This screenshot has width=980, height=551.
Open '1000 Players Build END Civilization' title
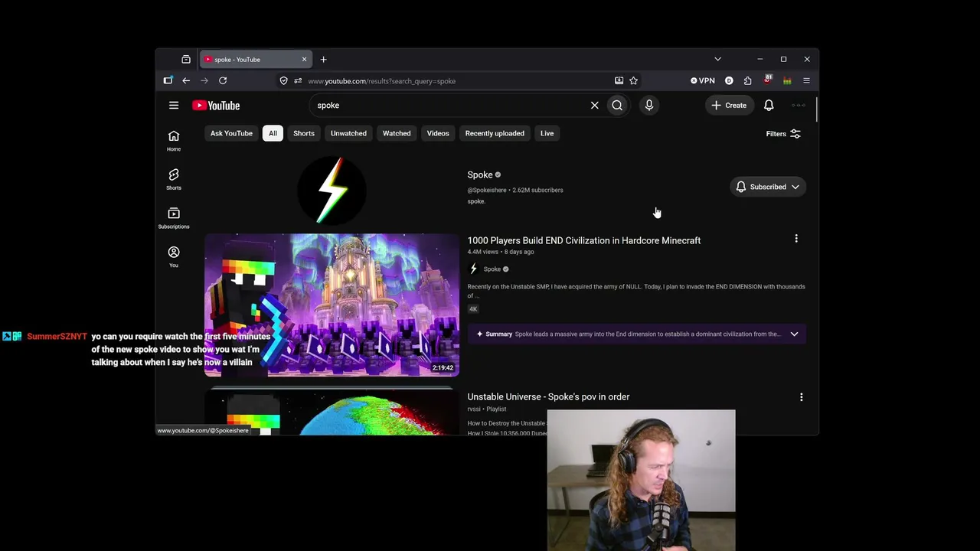point(584,240)
